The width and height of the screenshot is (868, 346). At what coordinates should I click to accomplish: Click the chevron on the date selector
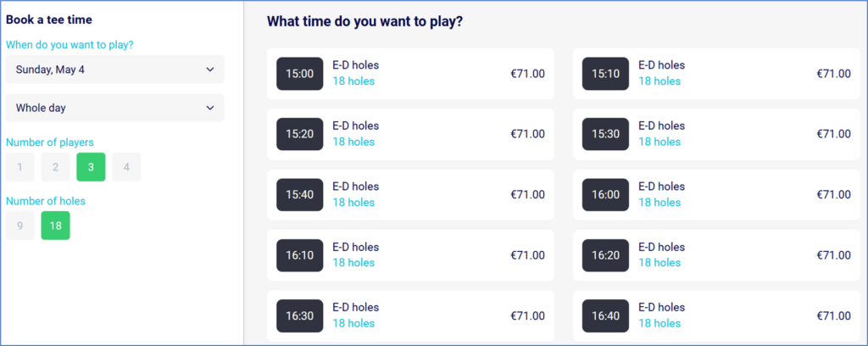coord(210,70)
